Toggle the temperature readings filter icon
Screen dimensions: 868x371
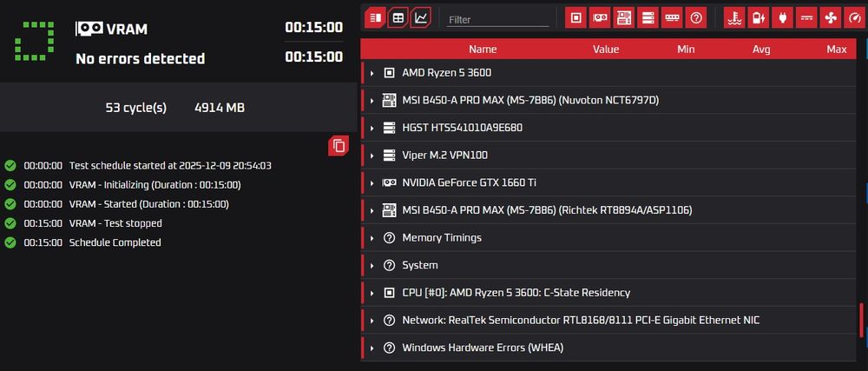click(x=734, y=18)
